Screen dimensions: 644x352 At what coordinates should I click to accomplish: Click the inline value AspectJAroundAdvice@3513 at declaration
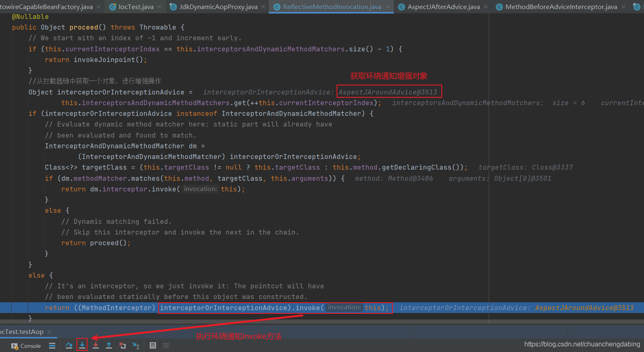388,92
